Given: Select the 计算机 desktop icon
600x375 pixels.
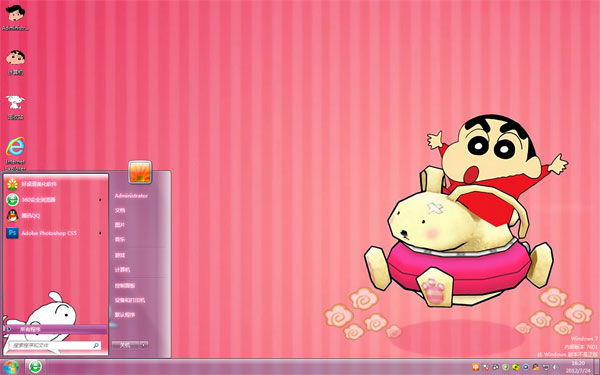Looking at the screenshot, I should pos(15,62).
